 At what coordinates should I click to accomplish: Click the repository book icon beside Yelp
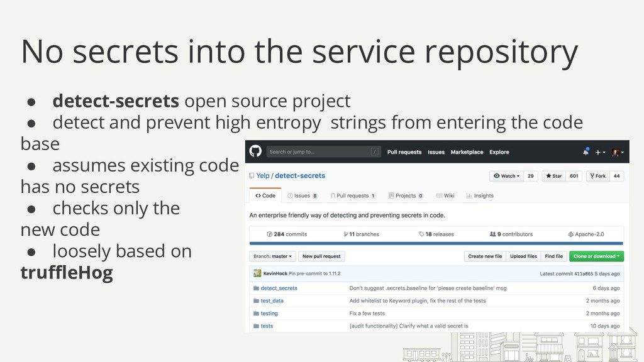point(252,176)
